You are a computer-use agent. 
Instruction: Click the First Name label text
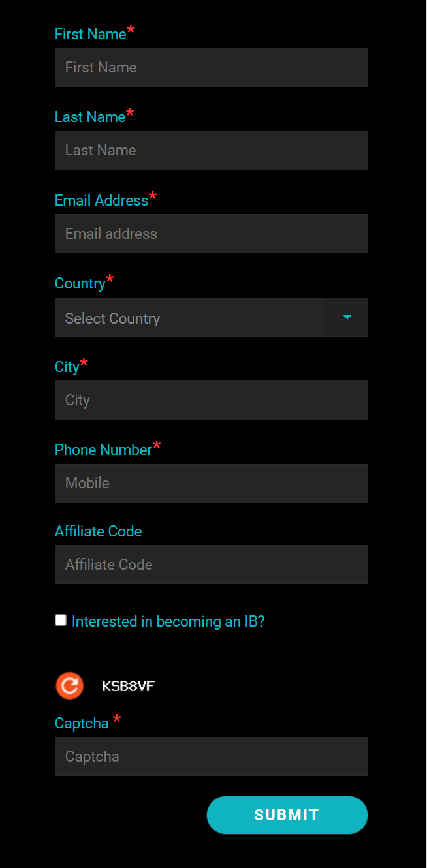90,34
